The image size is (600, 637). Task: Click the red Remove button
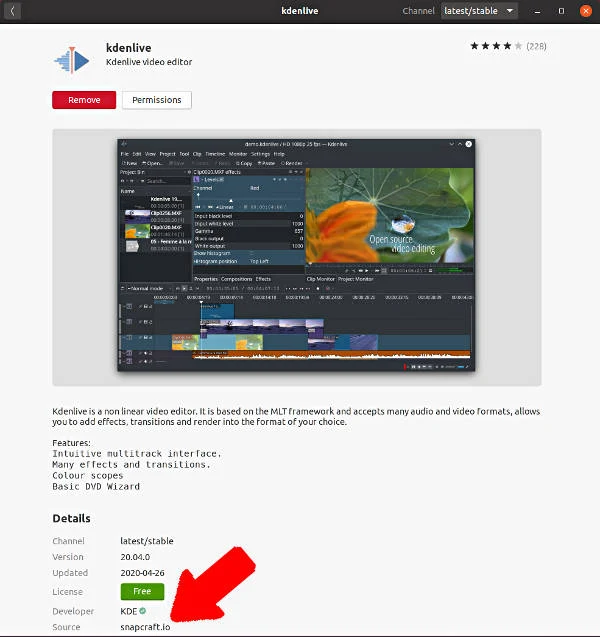click(x=84, y=100)
